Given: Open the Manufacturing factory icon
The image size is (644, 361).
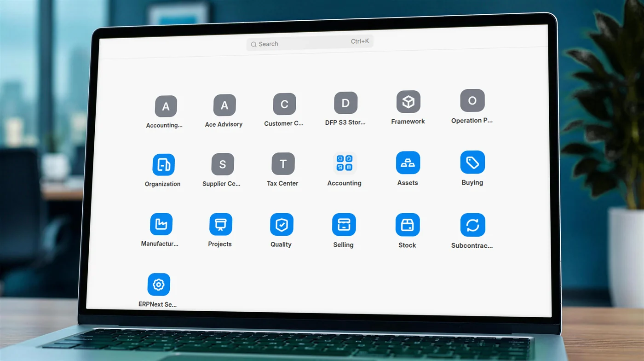Looking at the screenshot, I should pos(161,224).
